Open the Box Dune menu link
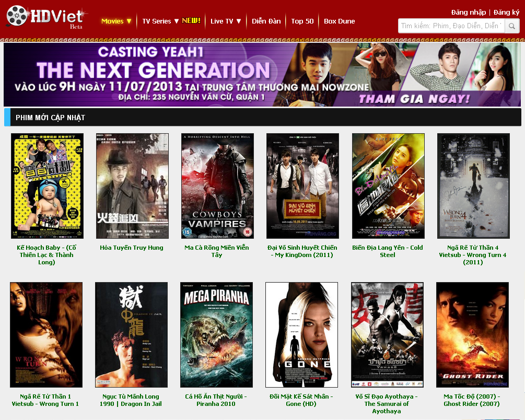The image size is (525, 420). coord(339,21)
